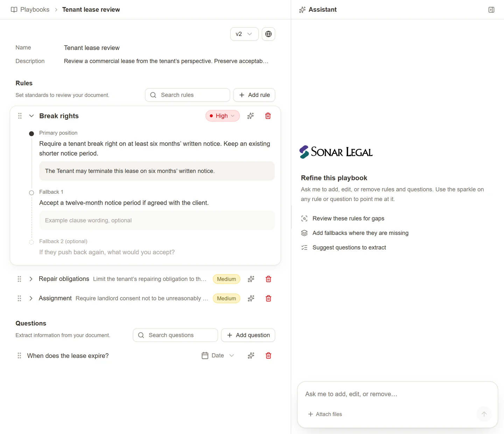Click sparkle icon on Assignment rule
The image size is (504, 434).
pyautogui.click(x=251, y=298)
